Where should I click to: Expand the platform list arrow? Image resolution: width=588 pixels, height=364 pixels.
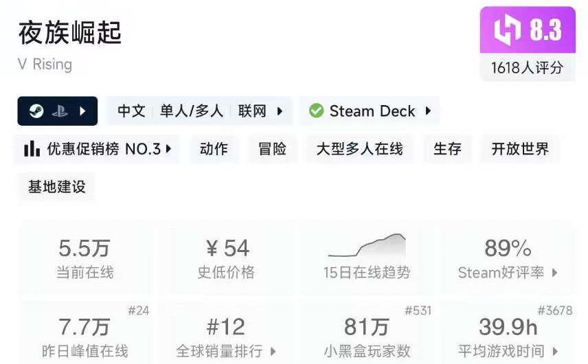82,111
